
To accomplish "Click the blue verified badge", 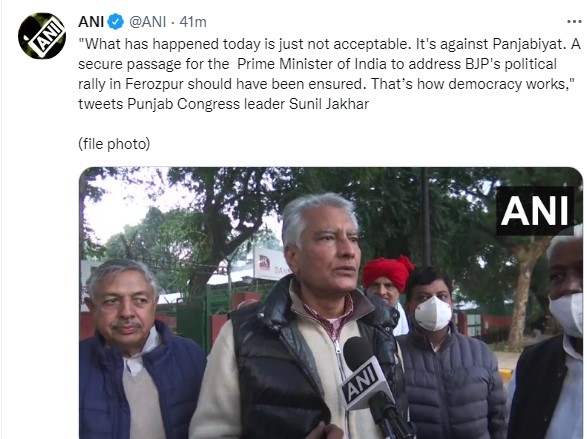I will 116,22.
